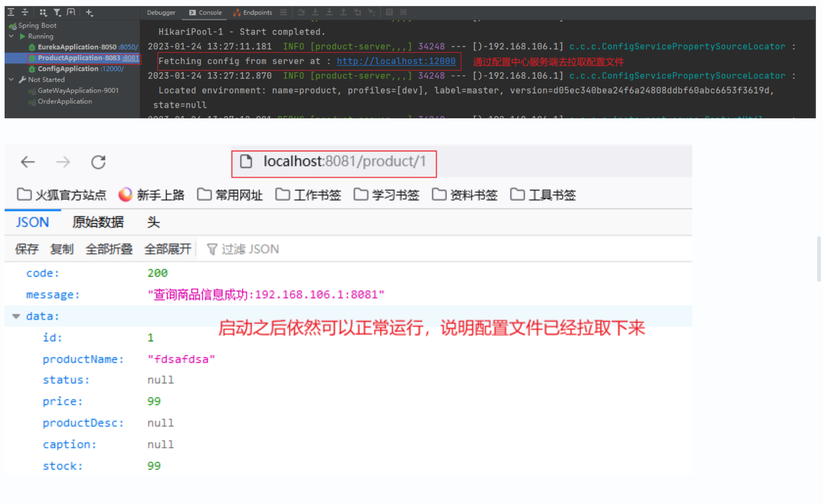Screen dimensions: 823x504
Task: Open the 常用网址 bookmark folder
Action: point(230,195)
